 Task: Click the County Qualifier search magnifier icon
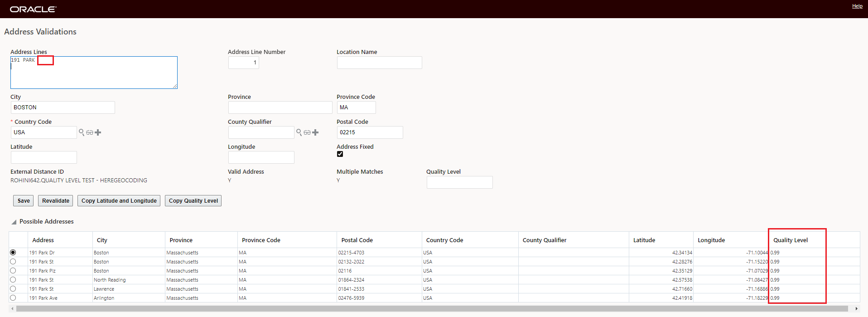pyautogui.click(x=299, y=132)
